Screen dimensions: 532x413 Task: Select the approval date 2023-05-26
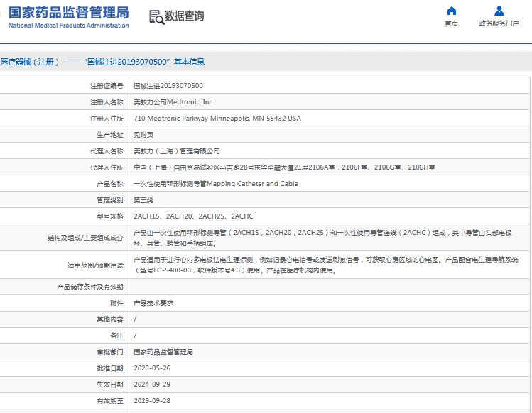click(152, 368)
